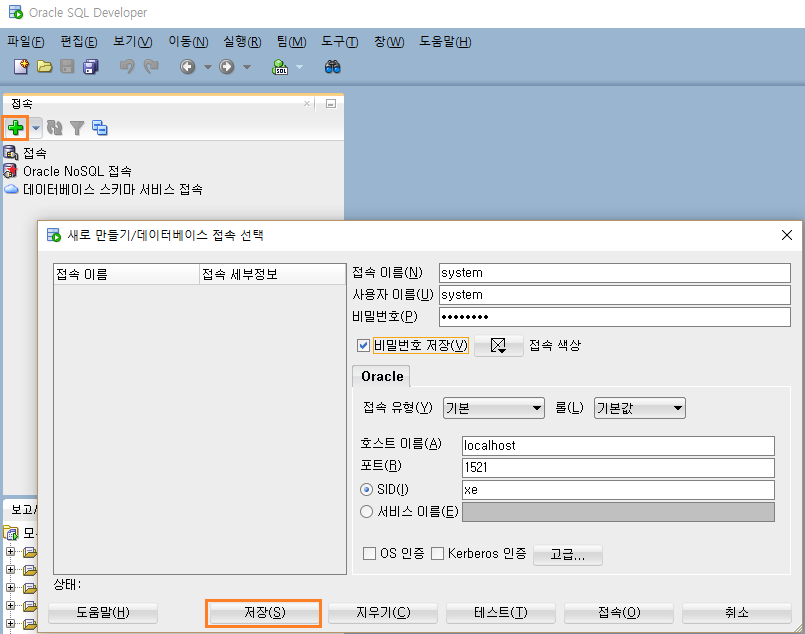The height and width of the screenshot is (634, 805).
Task: Click the Back navigation arrow icon
Action: (187, 67)
